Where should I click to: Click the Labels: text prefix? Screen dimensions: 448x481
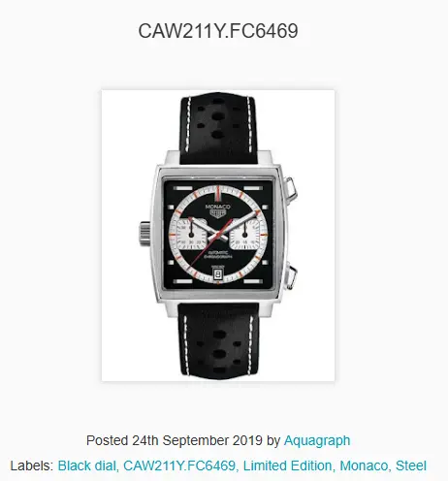click(x=32, y=465)
